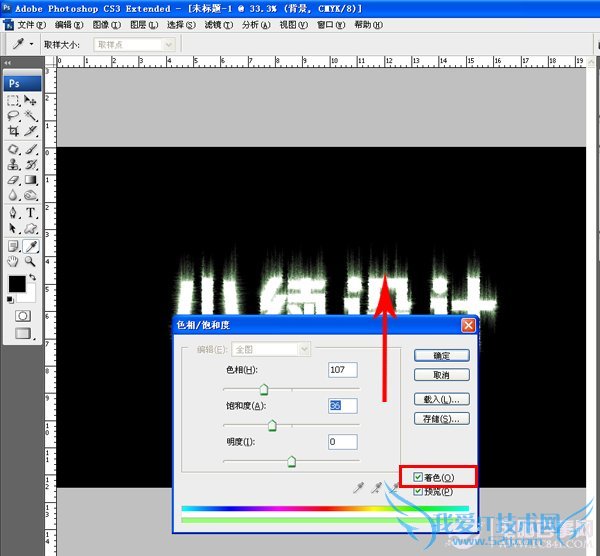Screen dimensions: 600x556
Task: Close the 色相/饱和度 dialog
Action: (x=468, y=325)
